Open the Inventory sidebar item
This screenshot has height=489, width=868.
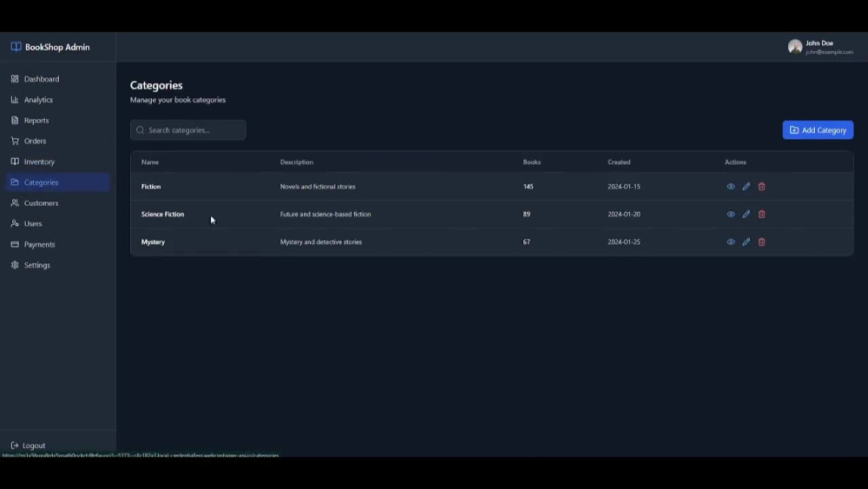(57, 162)
